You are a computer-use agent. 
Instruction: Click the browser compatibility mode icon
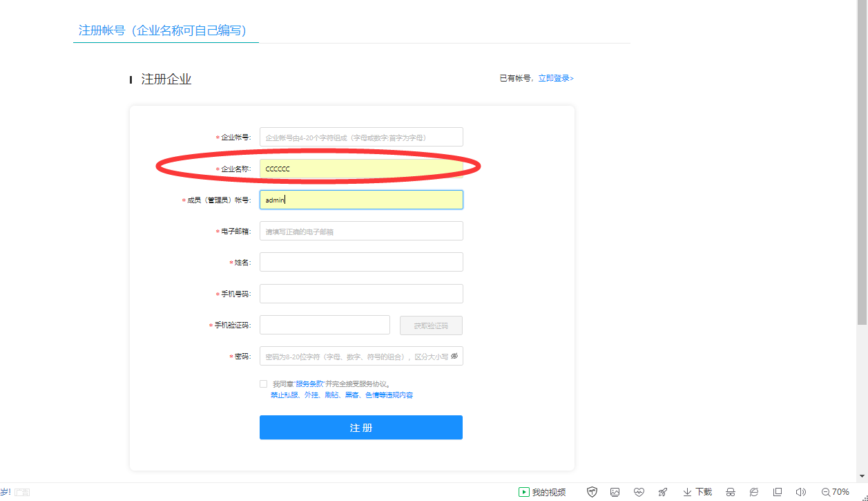pos(755,492)
